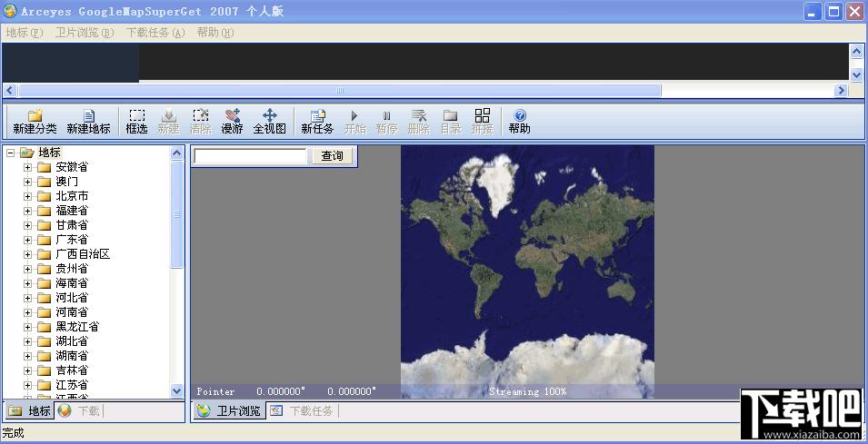Expand the 广西自治区 tree node
The width and height of the screenshot is (868, 444).
(x=27, y=254)
